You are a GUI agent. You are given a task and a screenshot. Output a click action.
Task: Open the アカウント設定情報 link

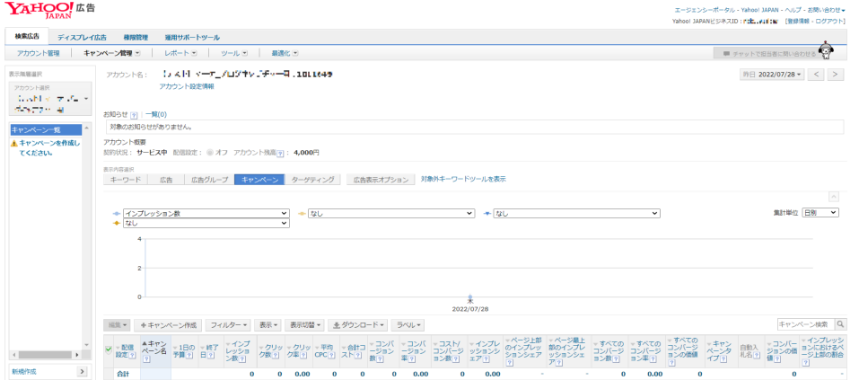click(186, 86)
